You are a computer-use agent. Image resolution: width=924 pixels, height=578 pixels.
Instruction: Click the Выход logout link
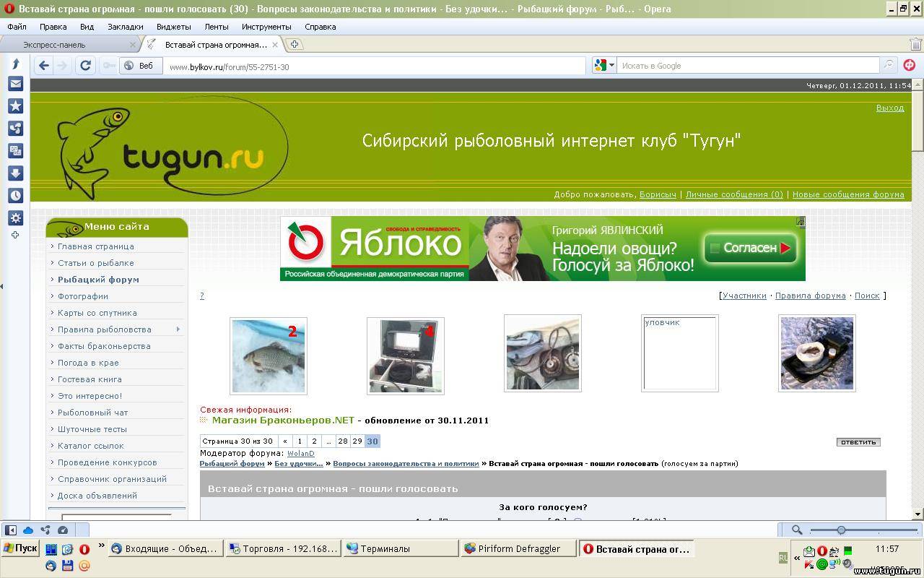coord(890,108)
